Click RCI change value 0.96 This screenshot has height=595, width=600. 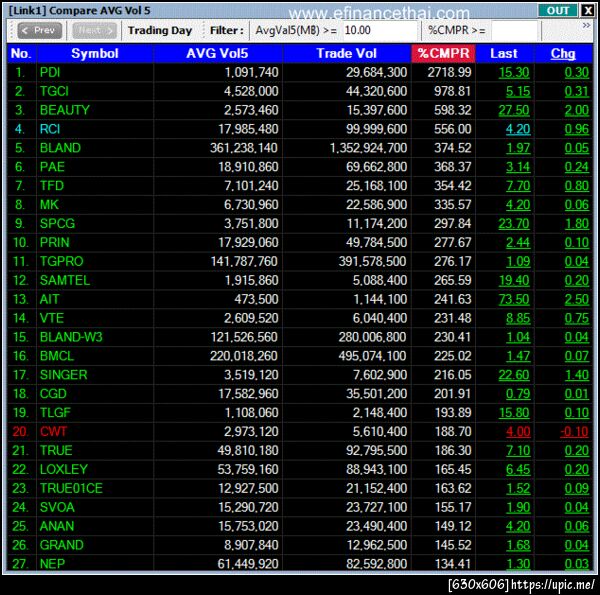pos(577,129)
